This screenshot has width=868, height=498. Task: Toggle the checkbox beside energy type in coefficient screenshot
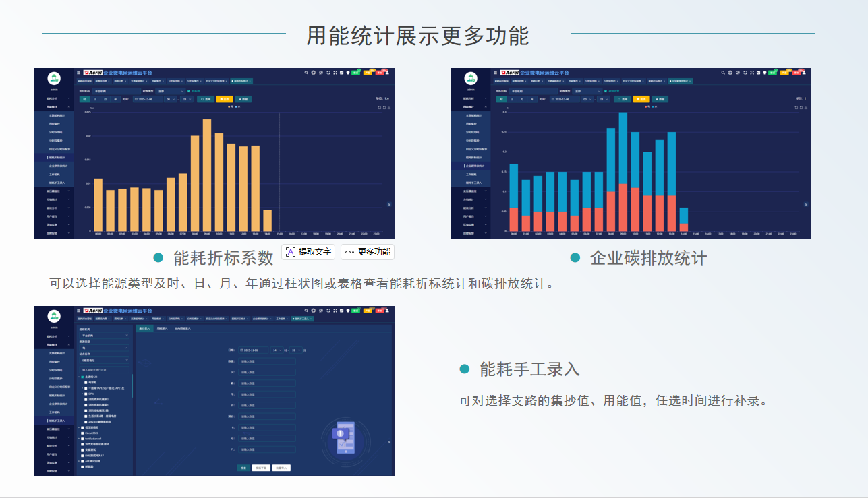click(x=189, y=91)
